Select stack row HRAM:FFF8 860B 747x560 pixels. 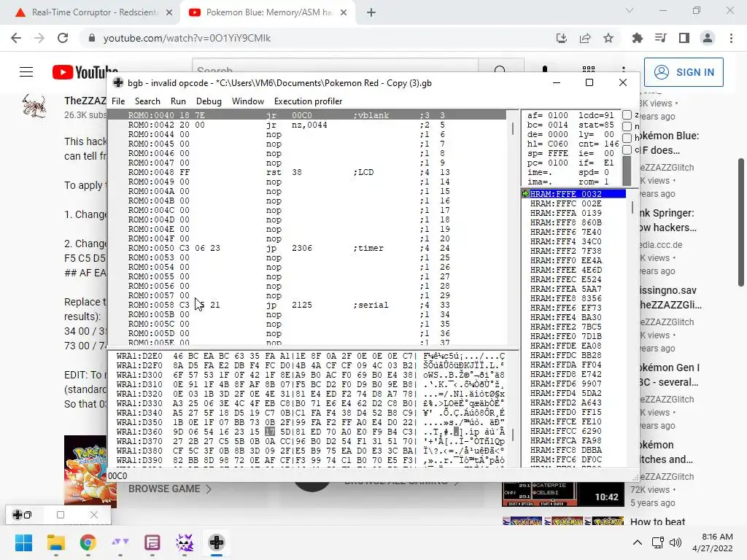point(574,222)
